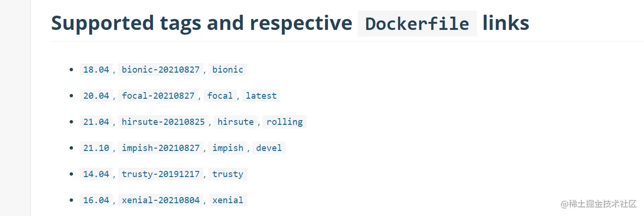Open the rolling tag link

click(284, 122)
